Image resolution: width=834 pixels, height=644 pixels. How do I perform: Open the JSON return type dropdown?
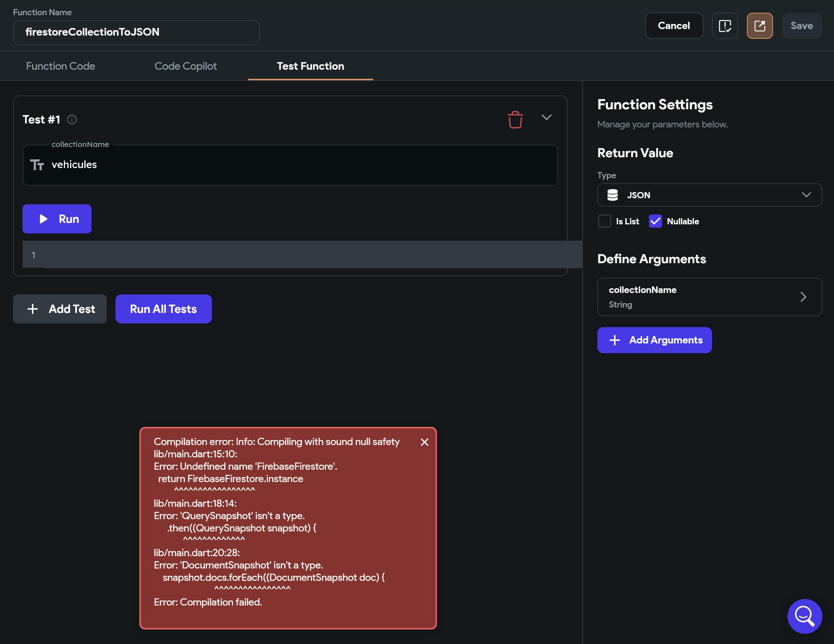709,195
